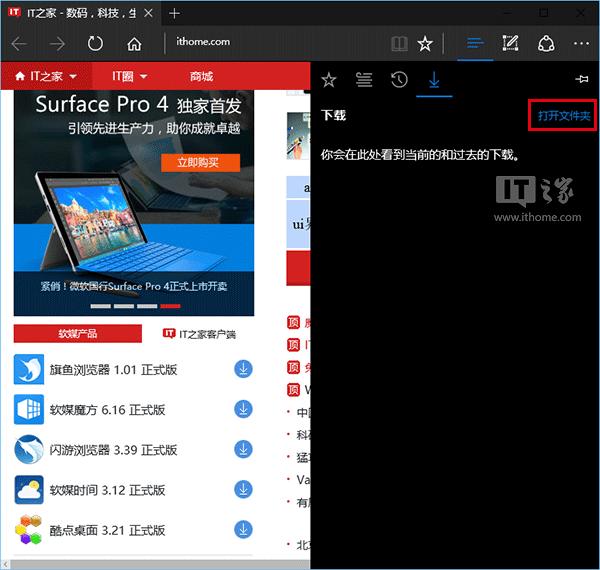Open the Share icon in toolbar
Viewport: 600px width, 570px height.
[546, 43]
